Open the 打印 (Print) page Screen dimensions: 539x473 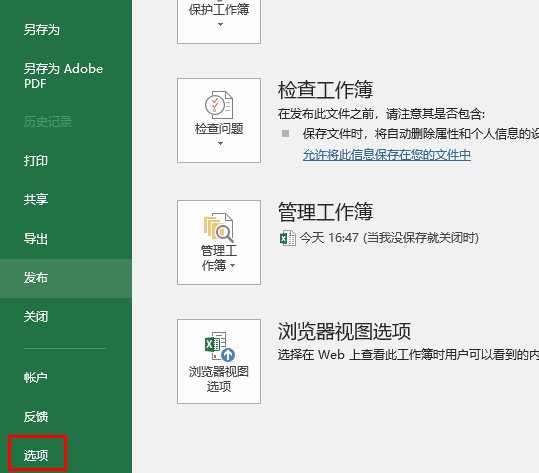35,161
